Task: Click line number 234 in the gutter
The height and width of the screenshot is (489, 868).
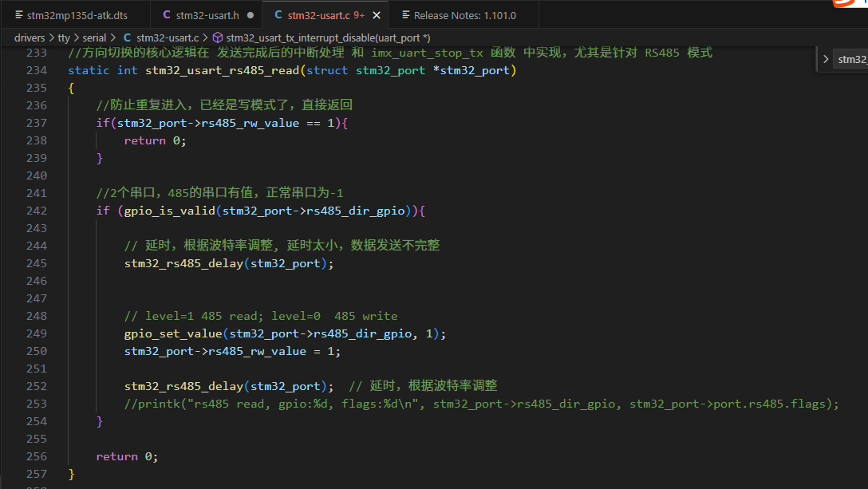Action: pyautogui.click(x=37, y=69)
